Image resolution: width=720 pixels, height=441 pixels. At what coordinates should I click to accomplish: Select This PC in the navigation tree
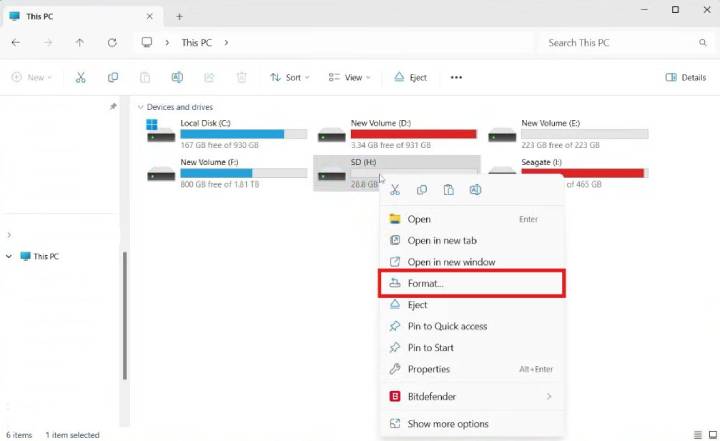coord(46,256)
